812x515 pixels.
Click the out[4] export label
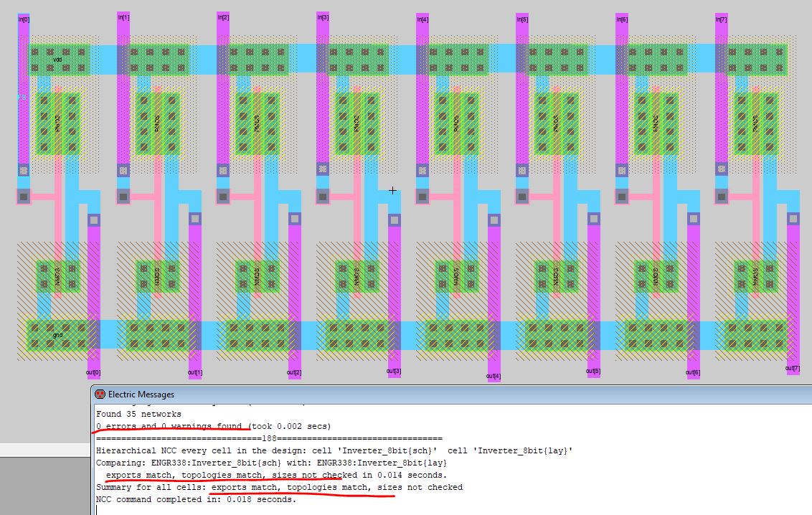[x=494, y=376]
